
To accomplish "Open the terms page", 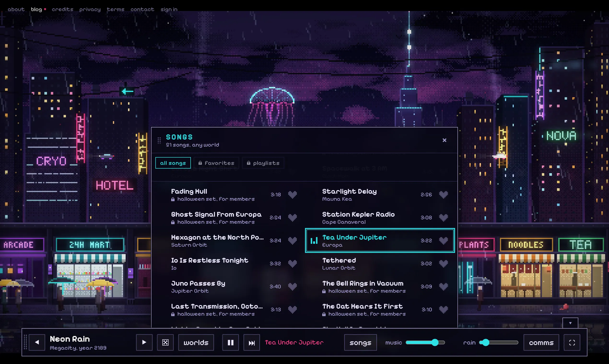I will coord(116,9).
